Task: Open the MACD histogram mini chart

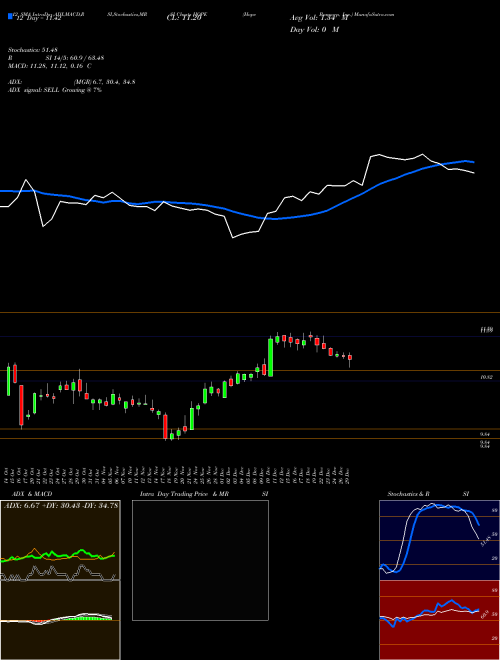Action: (x=60, y=620)
